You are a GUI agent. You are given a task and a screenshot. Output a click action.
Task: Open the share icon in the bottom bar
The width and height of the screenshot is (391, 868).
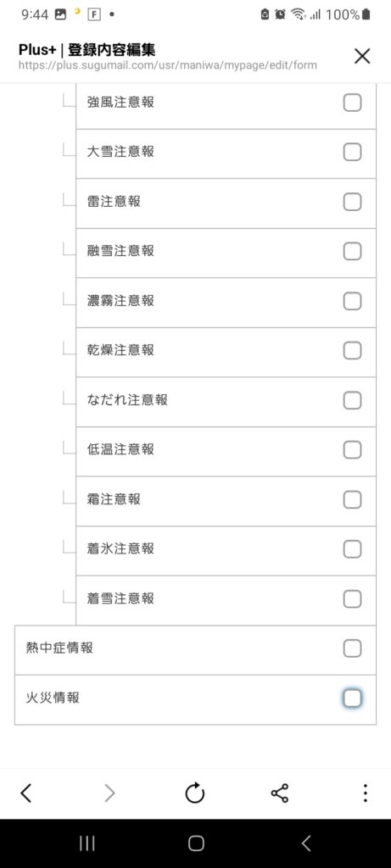pos(280,793)
